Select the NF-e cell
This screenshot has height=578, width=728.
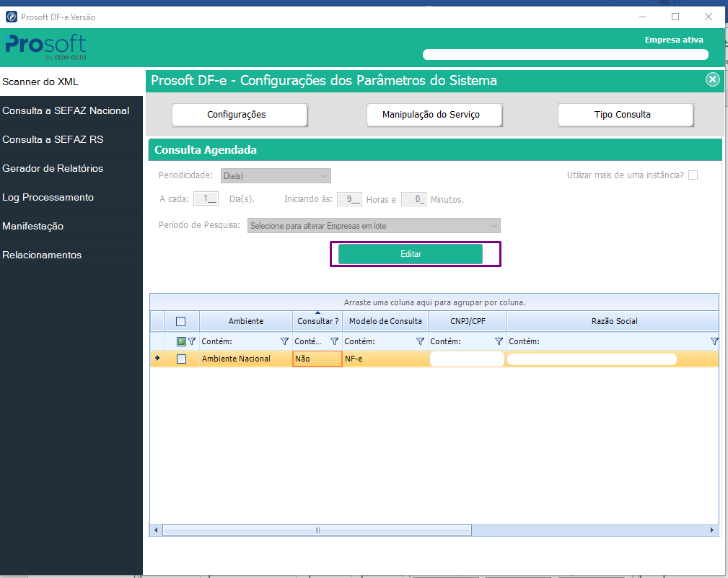[385, 359]
